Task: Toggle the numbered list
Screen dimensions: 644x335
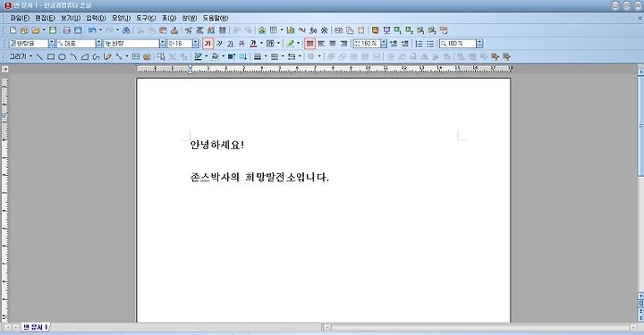Action: point(419,44)
